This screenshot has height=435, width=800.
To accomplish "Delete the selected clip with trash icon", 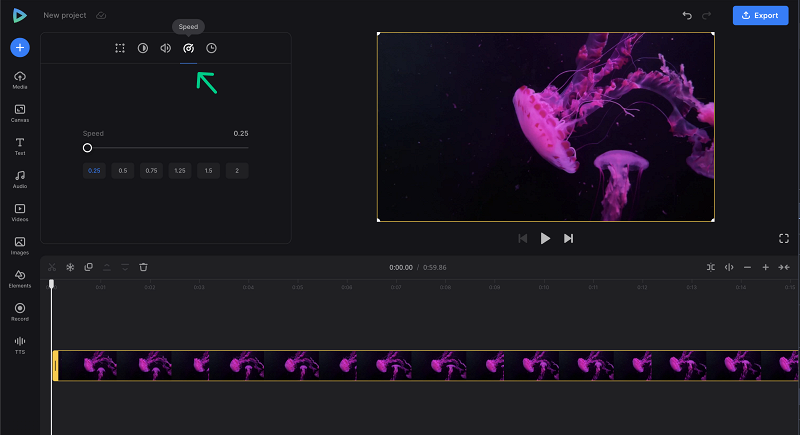I will (143, 267).
